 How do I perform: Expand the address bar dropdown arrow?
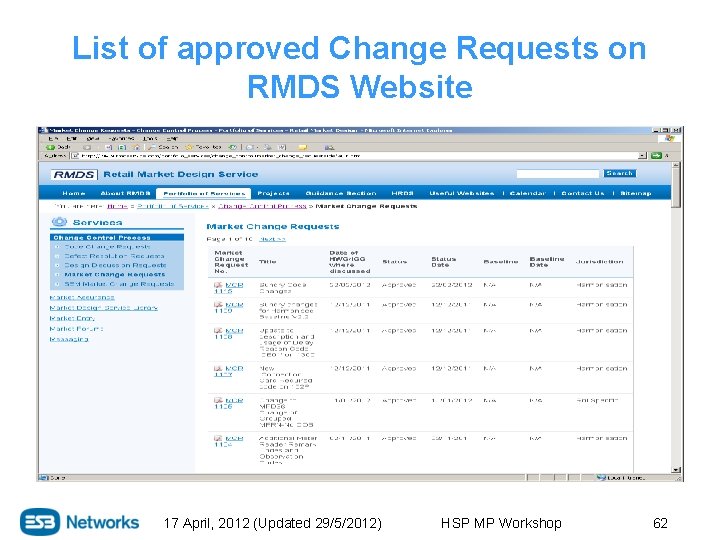click(x=642, y=156)
